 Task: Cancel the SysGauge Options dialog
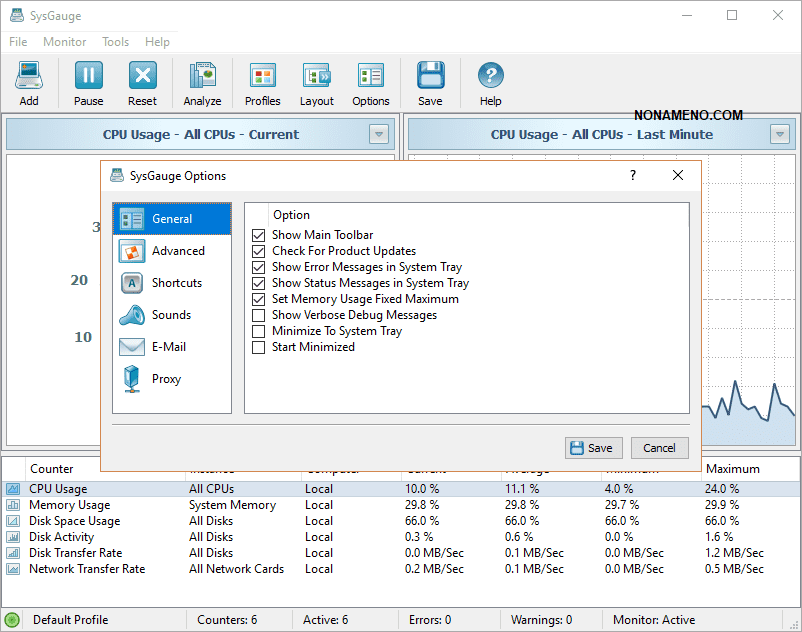(x=659, y=448)
